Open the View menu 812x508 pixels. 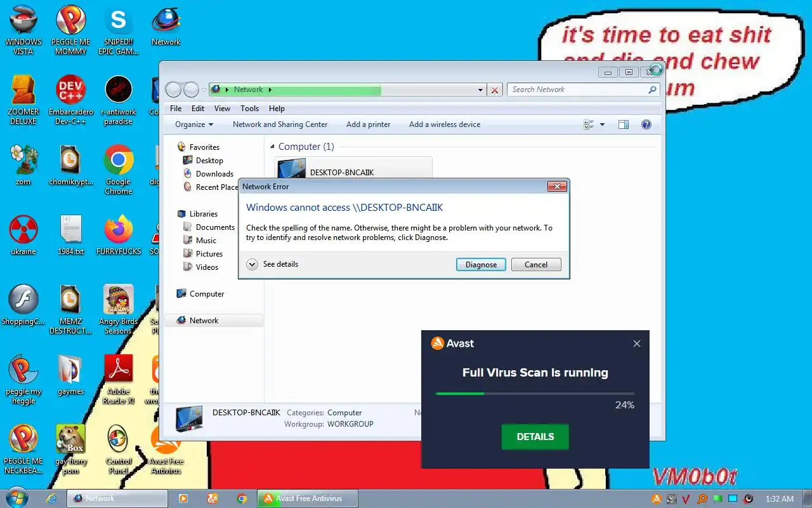(x=222, y=109)
